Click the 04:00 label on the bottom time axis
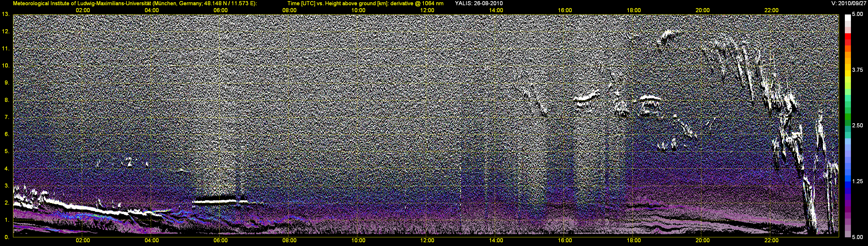This screenshot has height=246, width=868. (152, 240)
